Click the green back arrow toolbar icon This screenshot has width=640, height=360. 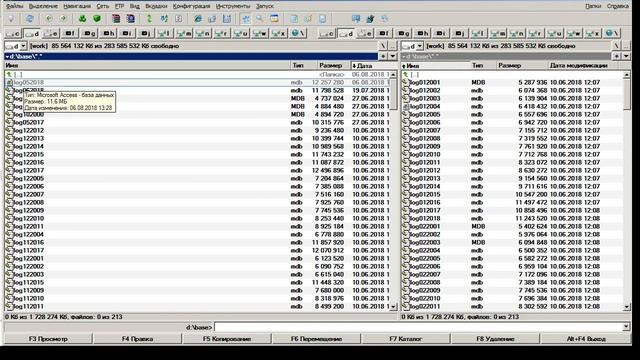(x=49, y=19)
